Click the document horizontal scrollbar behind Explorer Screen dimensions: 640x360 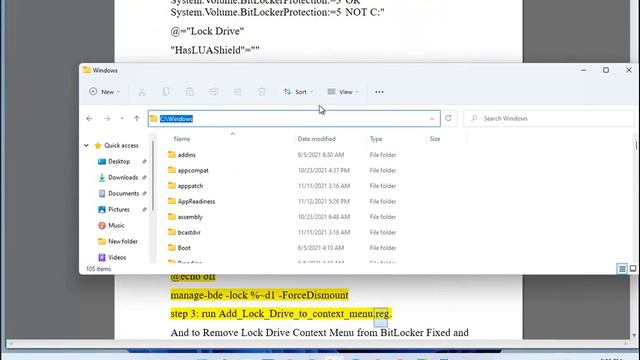(x=317, y=343)
